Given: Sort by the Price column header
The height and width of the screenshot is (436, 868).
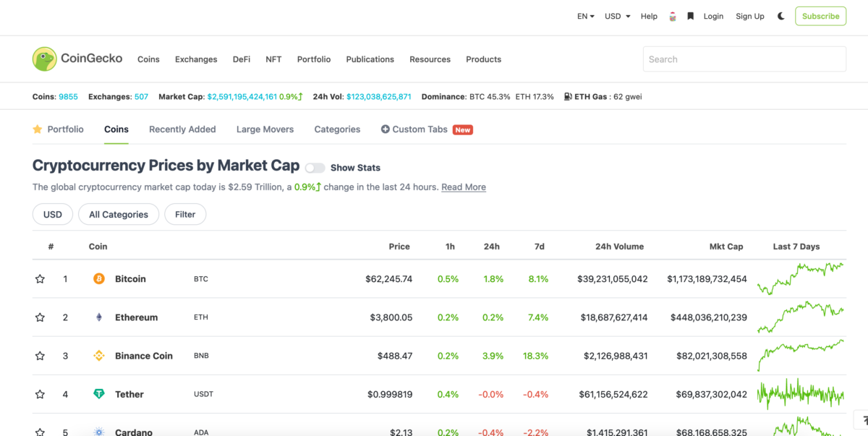Looking at the screenshot, I should point(399,247).
